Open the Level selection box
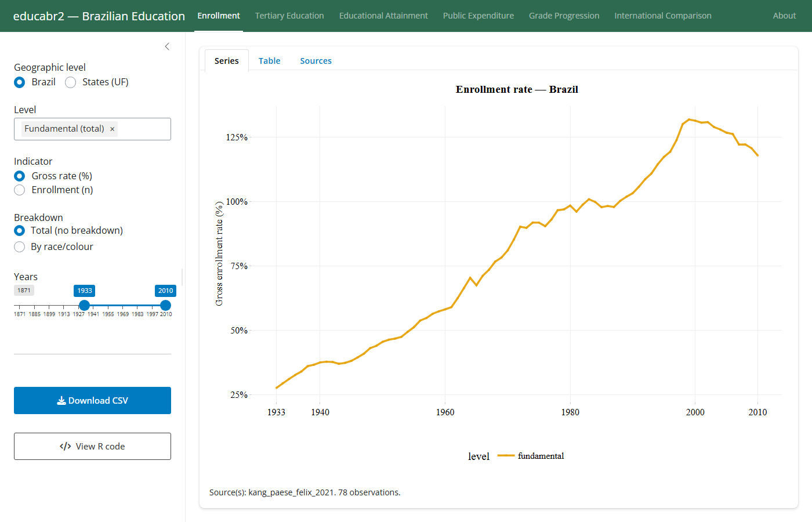Screen dimensions: 812x522 [x=92, y=129]
